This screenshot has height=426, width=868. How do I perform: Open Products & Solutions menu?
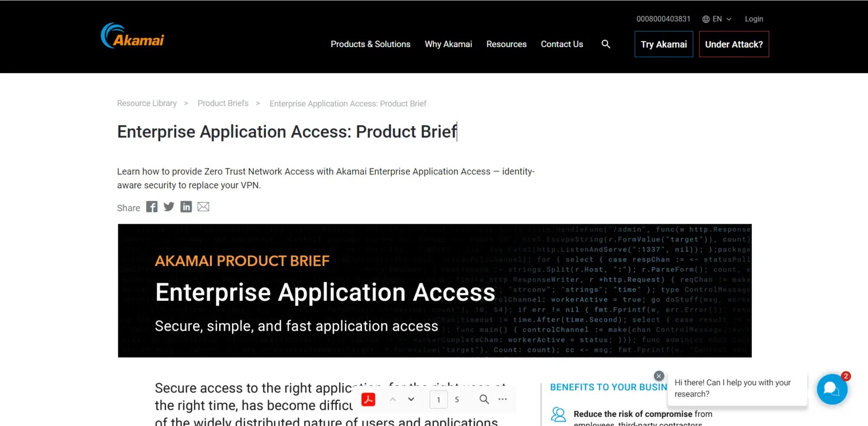coord(371,44)
